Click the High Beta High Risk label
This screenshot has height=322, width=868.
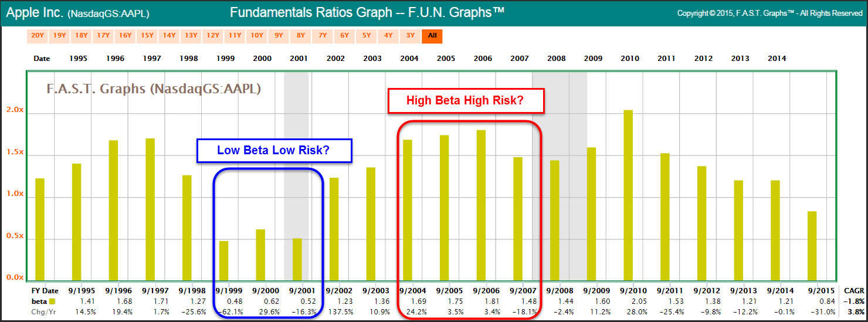pyautogui.click(x=465, y=100)
